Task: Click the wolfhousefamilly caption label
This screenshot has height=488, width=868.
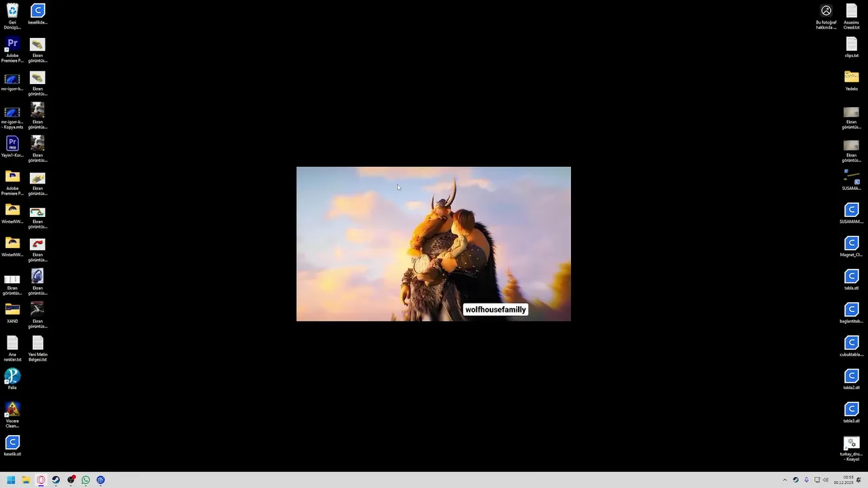Action: coord(496,310)
